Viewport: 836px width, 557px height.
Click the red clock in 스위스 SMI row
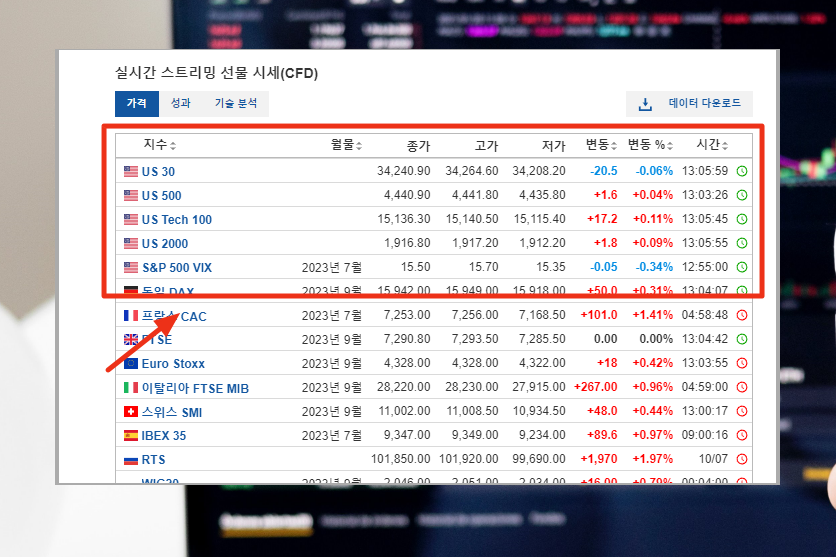pos(742,411)
